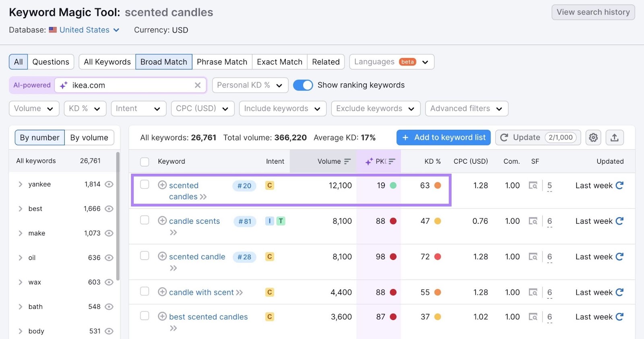This screenshot has width=644, height=339.
Task: Click the T intent badge for candle scents
Action: coord(281,221)
